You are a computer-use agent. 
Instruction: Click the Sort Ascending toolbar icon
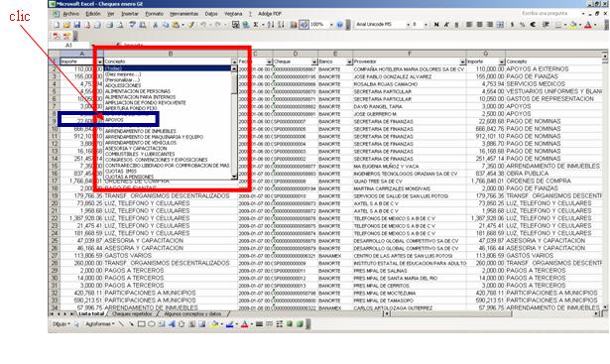tap(271, 25)
